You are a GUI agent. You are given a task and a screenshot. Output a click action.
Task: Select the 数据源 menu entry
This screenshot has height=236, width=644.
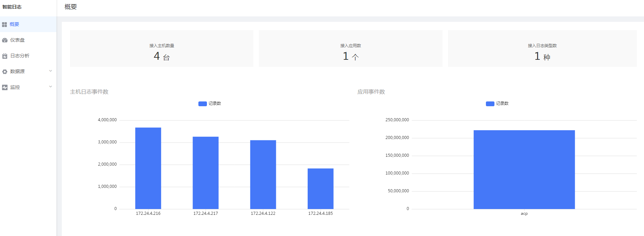coord(28,71)
